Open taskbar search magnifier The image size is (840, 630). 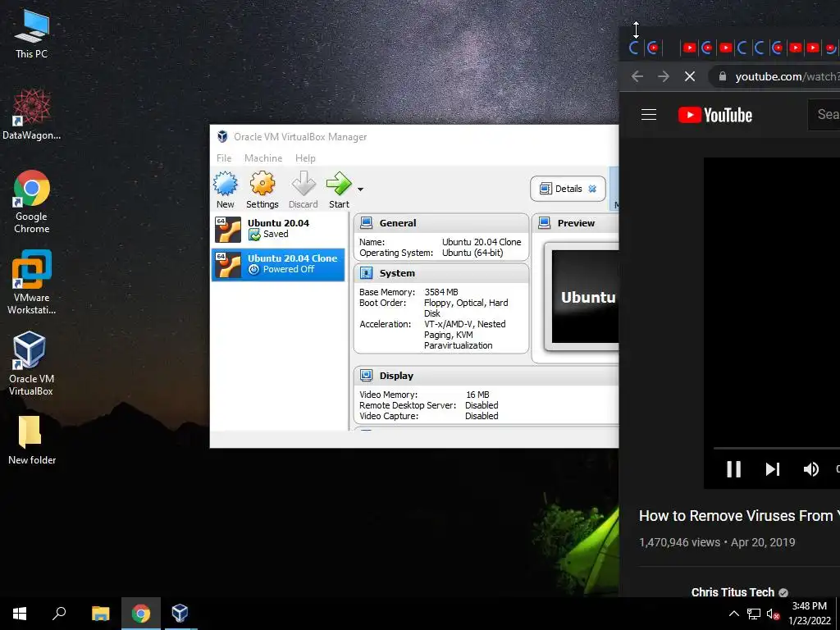click(x=59, y=614)
